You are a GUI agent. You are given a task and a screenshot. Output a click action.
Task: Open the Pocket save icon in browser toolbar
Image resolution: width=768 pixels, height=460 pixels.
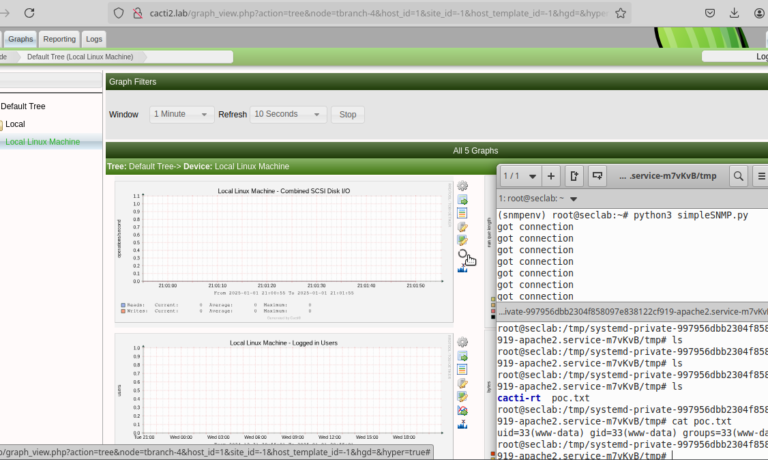(x=710, y=13)
